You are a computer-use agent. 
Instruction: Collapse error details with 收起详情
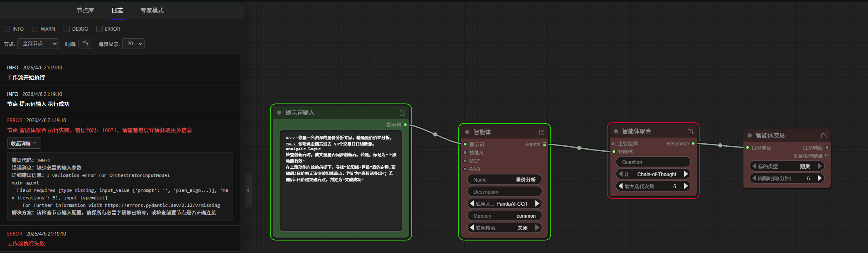pos(24,143)
